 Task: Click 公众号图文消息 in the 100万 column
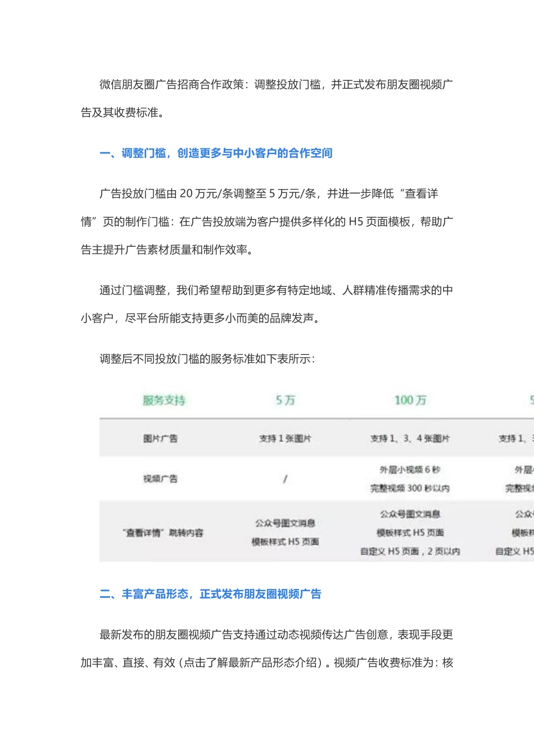[x=410, y=514]
